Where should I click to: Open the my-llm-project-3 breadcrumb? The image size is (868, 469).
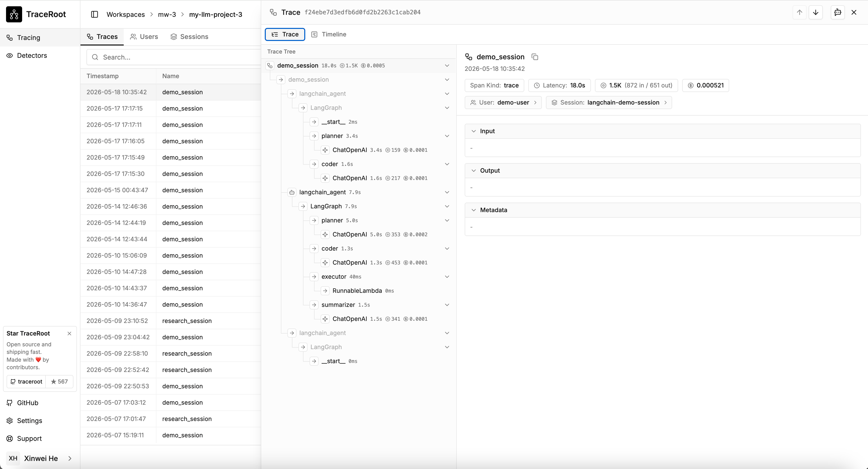(216, 15)
